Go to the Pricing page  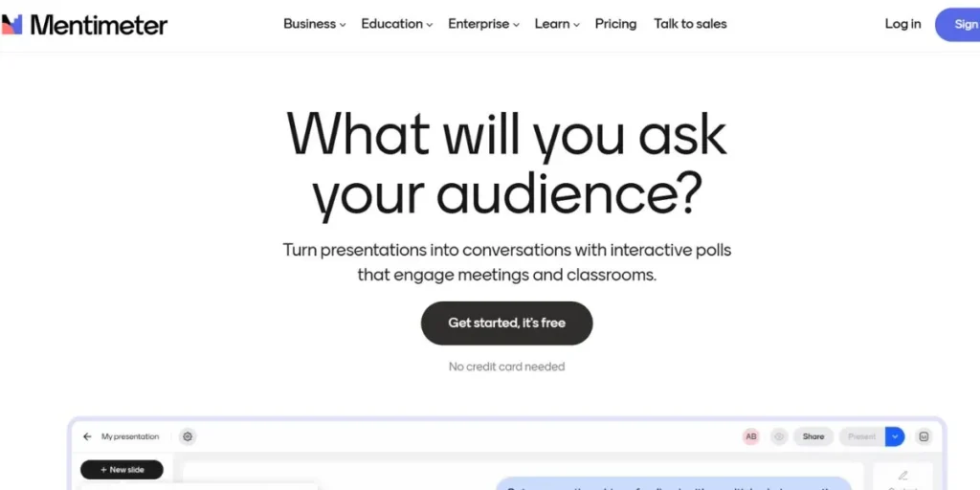pos(615,24)
